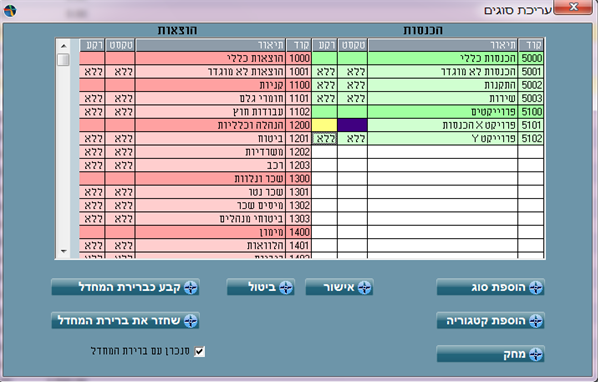Click קבע כברירת המחדל button

pos(125,287)
